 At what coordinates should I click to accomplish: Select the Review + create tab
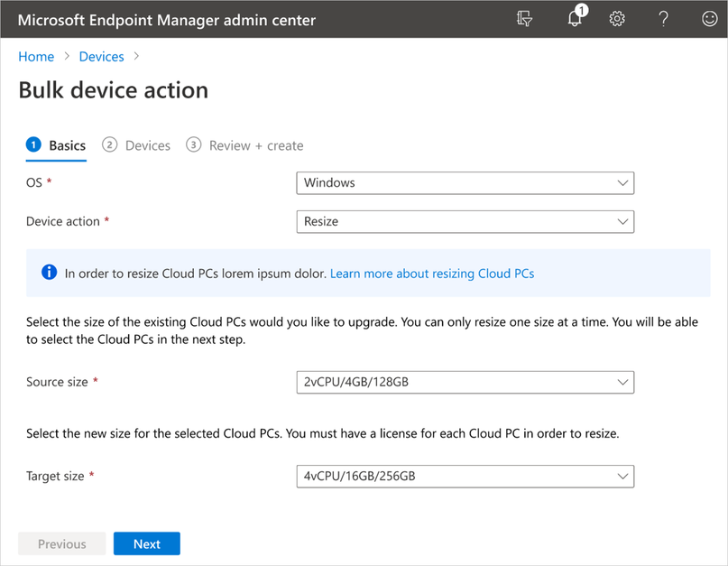pyautogui.click(x=256, y=145)
